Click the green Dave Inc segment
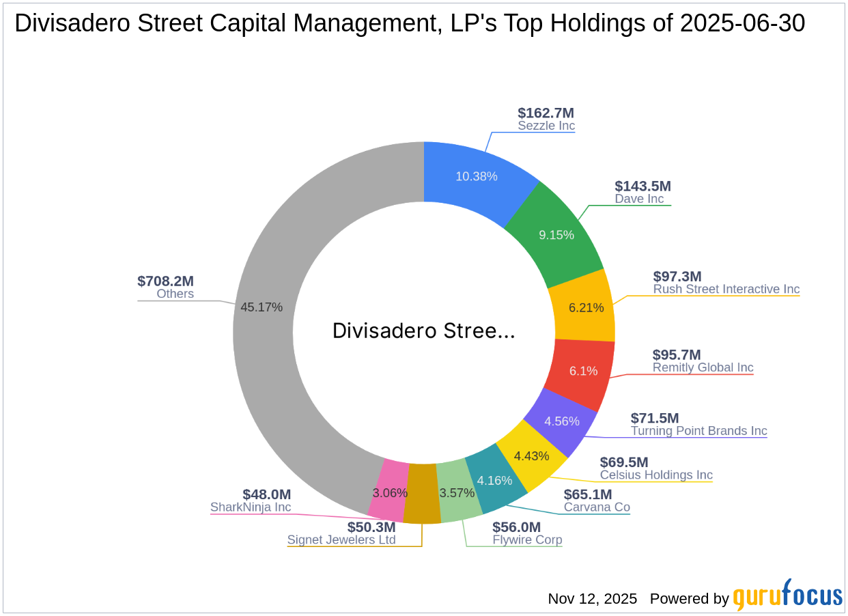848x616 pixels. pos(556,235)
